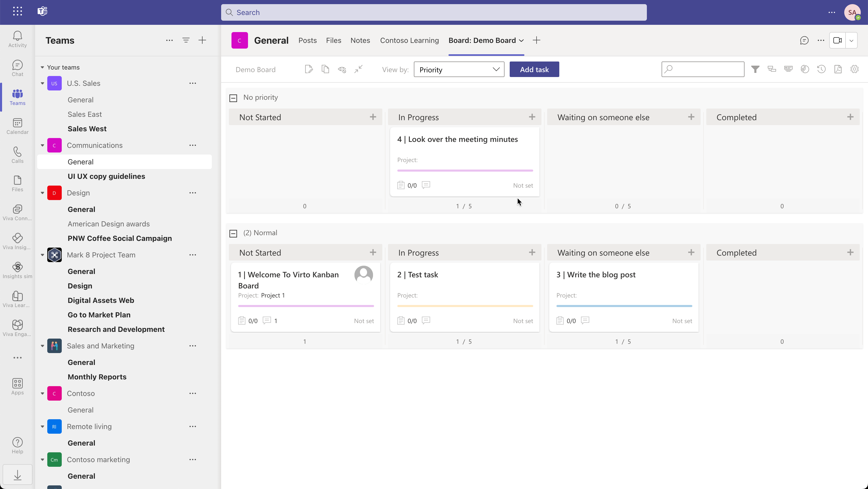Switch to the Files tab in General

click(x=334, y=40)
